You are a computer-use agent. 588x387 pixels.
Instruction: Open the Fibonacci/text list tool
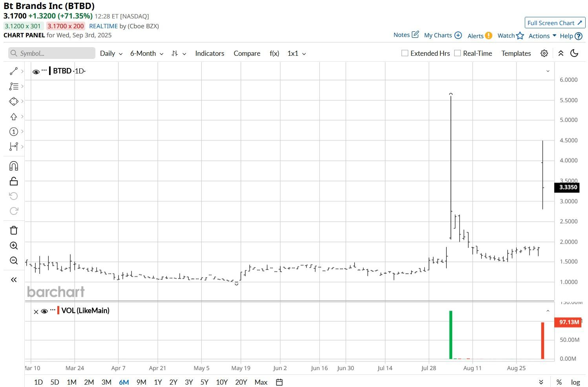pyautogui.click(x=13, y=86)
